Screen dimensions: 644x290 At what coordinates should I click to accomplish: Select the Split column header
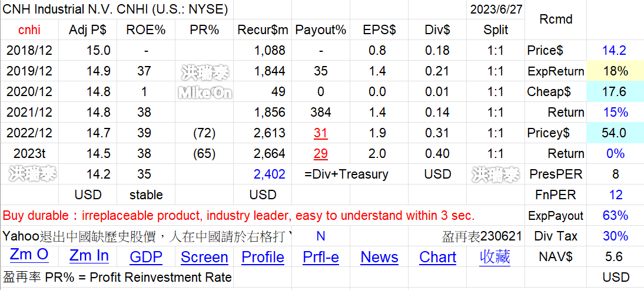(496, 29)
